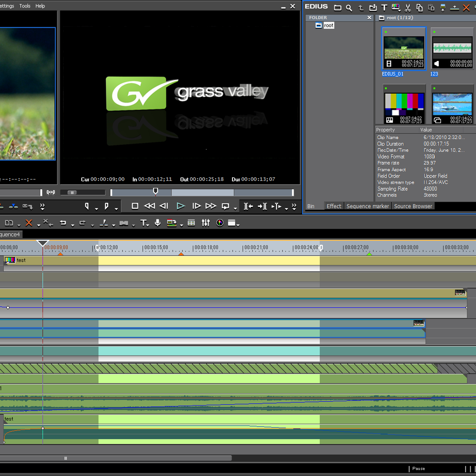This screenshot has width=476, height=476.
Task: Delete the selected clip from the bin
Action: click(x=466, y=8)
